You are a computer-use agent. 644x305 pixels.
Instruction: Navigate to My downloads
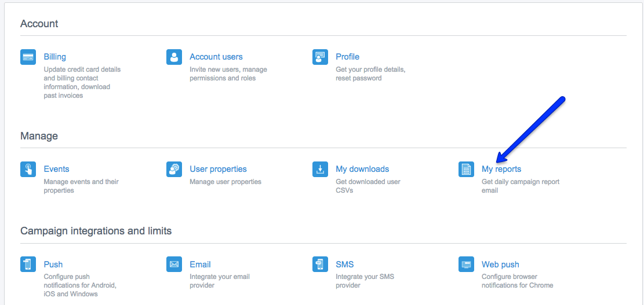[x=362, y=169]
